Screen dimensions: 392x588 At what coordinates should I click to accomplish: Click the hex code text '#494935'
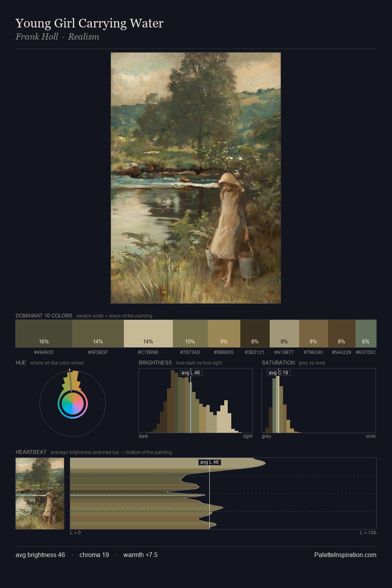pyautogui.click(x=44, y=352)
